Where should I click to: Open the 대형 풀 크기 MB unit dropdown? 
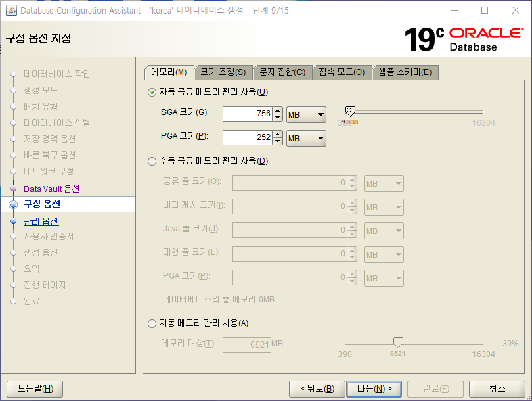384,254
